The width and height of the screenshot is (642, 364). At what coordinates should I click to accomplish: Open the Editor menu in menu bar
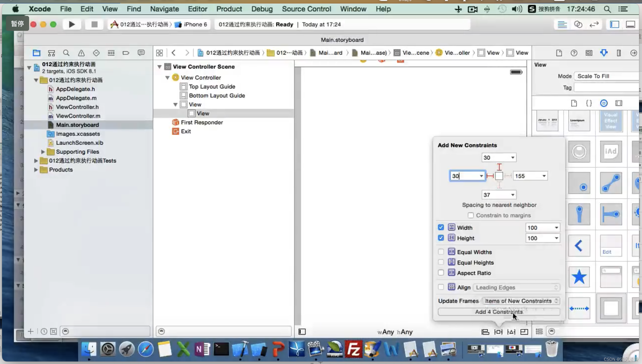[197, 9]
